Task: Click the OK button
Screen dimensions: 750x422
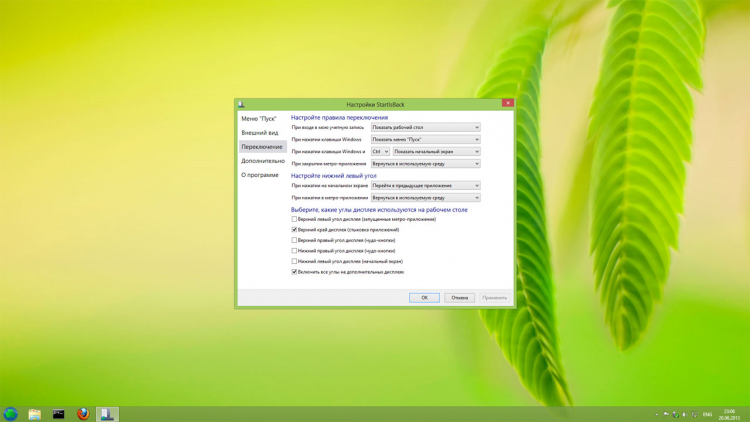Action: (x=424, y=298)
